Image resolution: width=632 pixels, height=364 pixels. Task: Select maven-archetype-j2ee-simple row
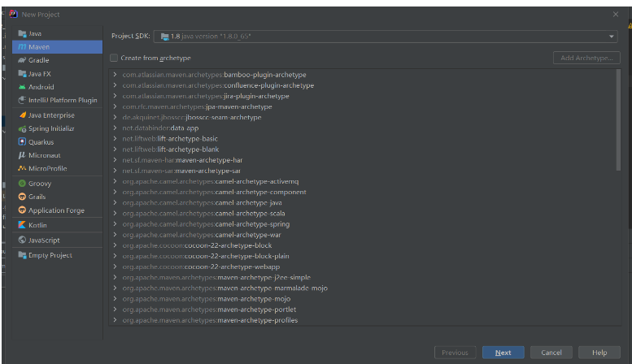point(362,277)
